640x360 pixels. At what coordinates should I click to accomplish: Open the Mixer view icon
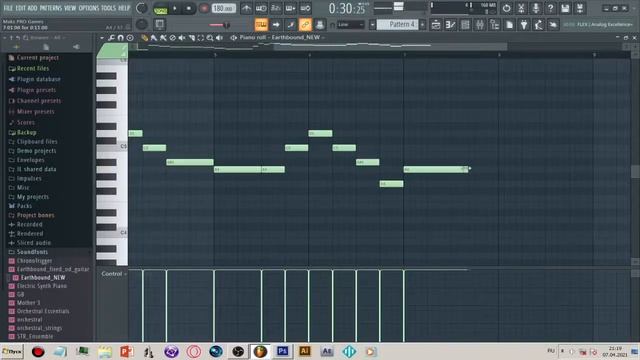click(480, 25)
